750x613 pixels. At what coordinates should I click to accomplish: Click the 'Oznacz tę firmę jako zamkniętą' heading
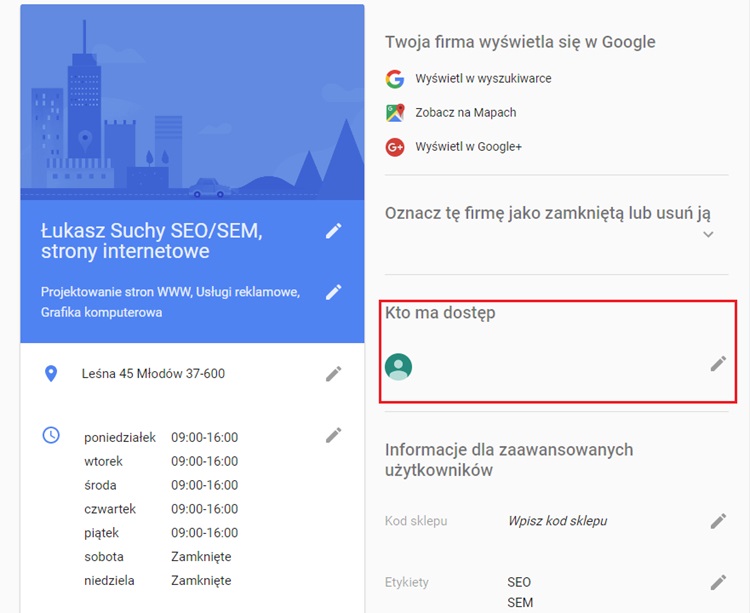[x=548, y=213]
